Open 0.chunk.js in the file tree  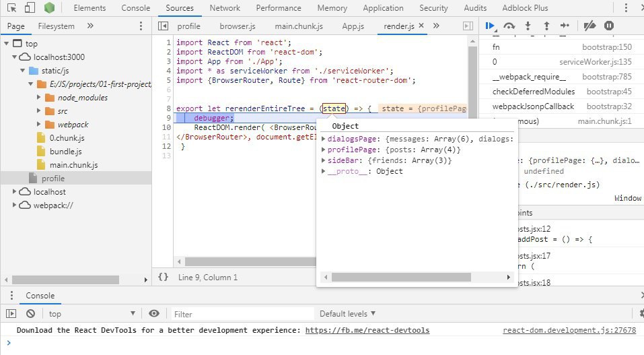click(x=67, y=138)
